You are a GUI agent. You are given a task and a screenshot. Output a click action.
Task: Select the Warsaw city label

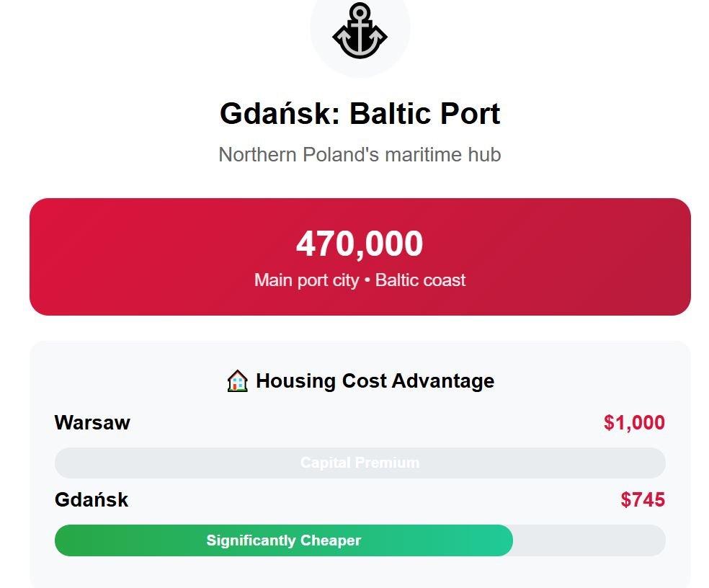(x=92, y=422)
